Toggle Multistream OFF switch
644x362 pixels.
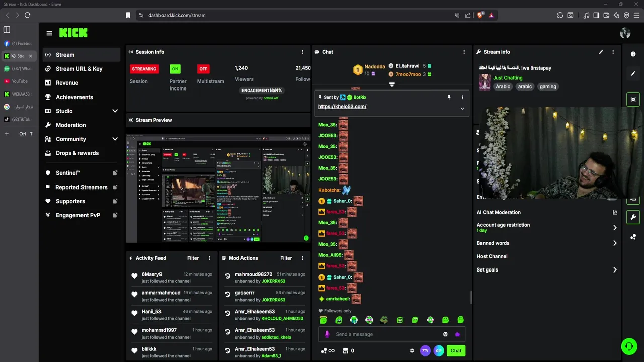pyautogui.click(x=203, y=69)
